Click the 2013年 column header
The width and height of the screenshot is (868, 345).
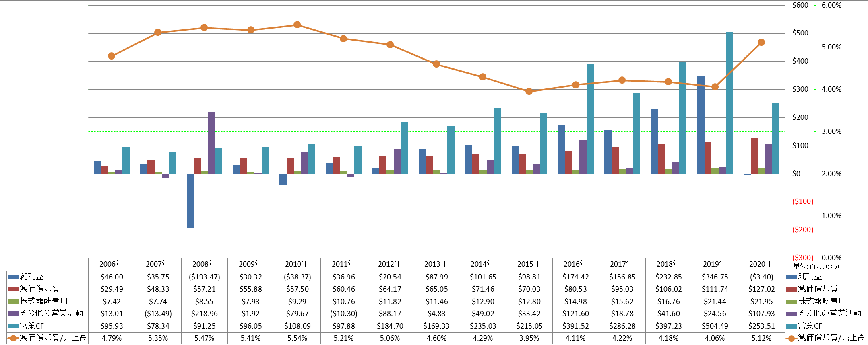coord(436,264)
